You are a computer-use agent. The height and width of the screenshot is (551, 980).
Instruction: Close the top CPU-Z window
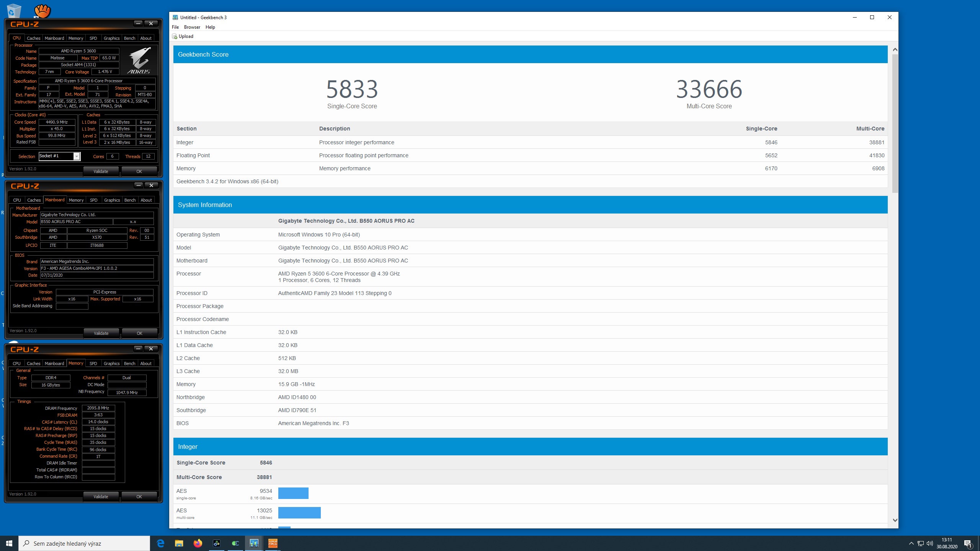pyautogui.click(x=151, y=23)
